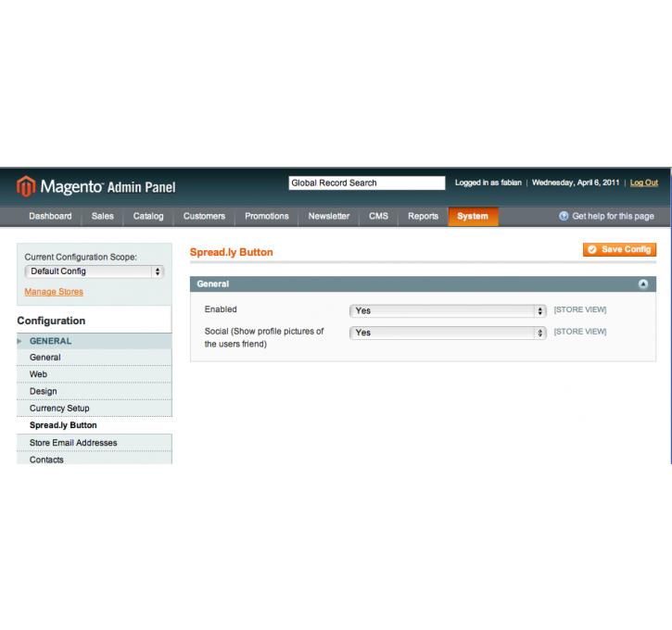Viewport: 672px width, 630px height.
Task: Open the Manage Stores link
Action: click(54, 292)
